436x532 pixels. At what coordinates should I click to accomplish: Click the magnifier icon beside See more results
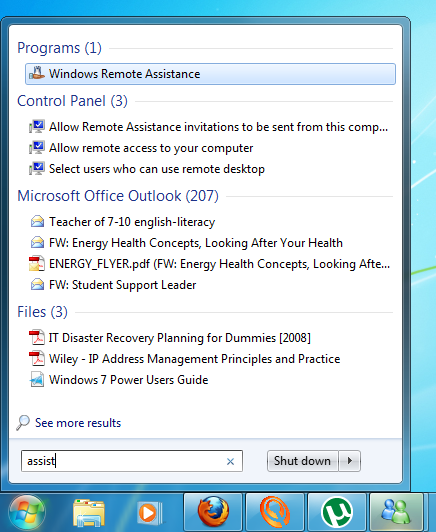coord(23,423)
